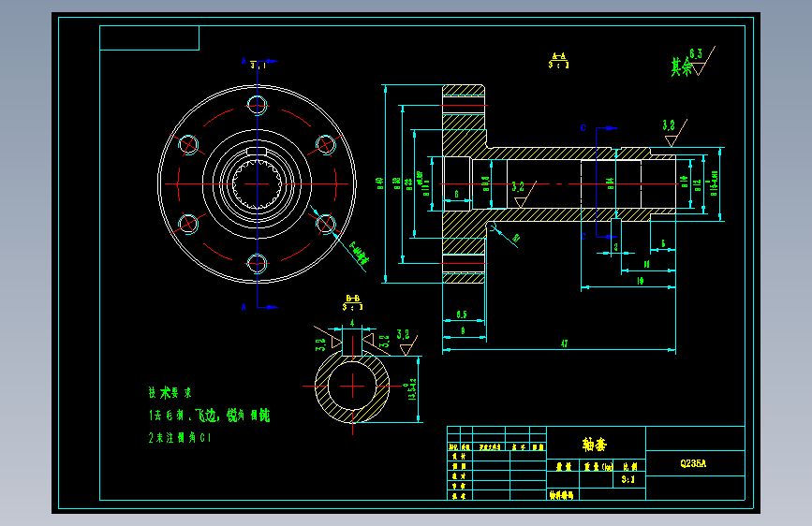This screenshot has width=812, height=526.
Task: Click the 未注倒角 C1 requirement line
Action: coord(180,438)
